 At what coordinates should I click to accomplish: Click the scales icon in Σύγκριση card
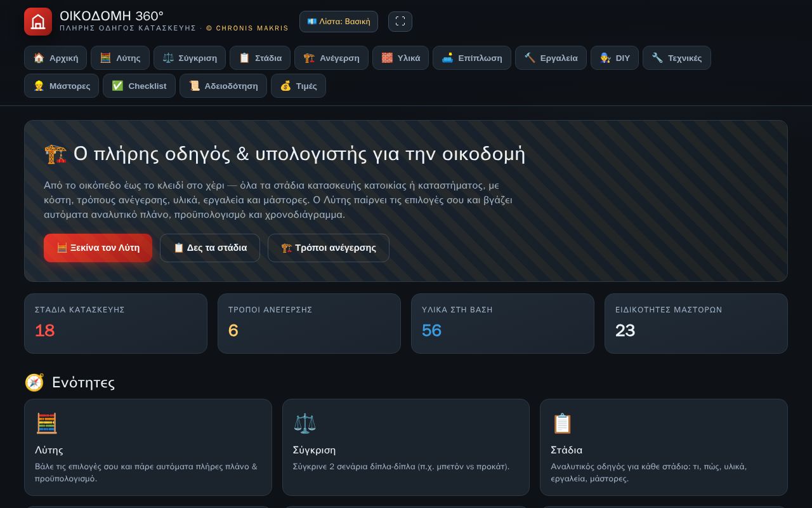(304, 424)
